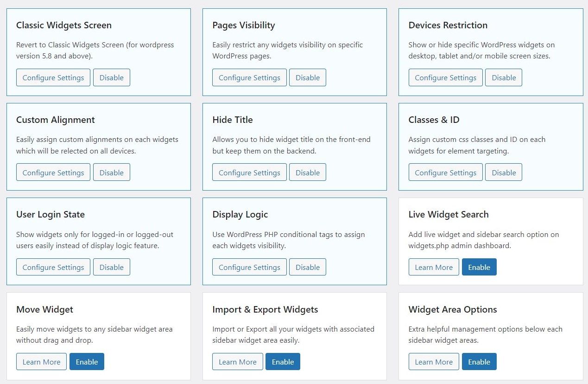Image resolution: width=588 pixels, height=384 pixels.
Task: Open Configure Settings for Classes & ID
Action: click(x=445, y=172)
